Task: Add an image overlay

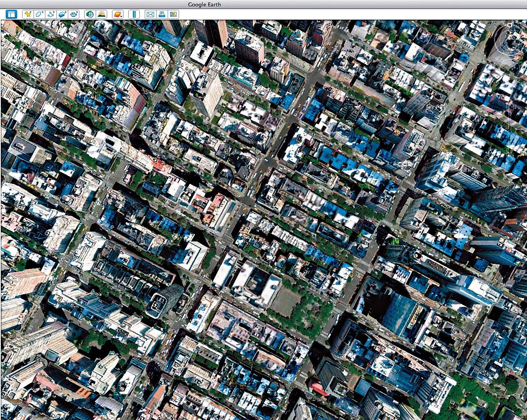Action: click(62, 14)
